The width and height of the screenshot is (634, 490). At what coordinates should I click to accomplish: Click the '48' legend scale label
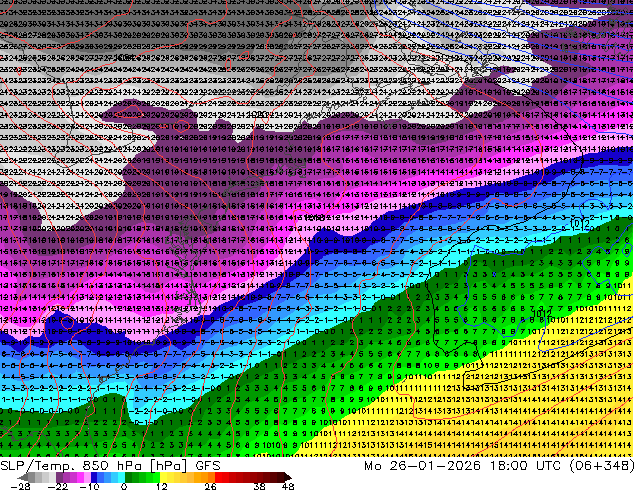[288, 486]
